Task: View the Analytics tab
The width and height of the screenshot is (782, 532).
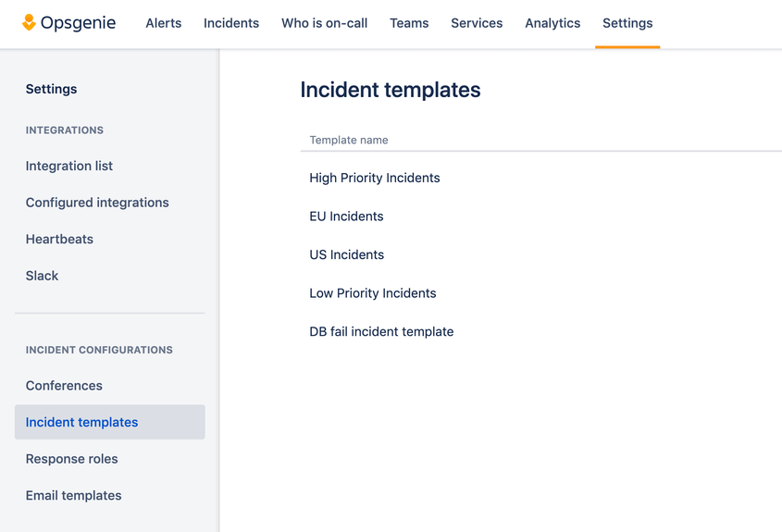Action: point(552,23)
